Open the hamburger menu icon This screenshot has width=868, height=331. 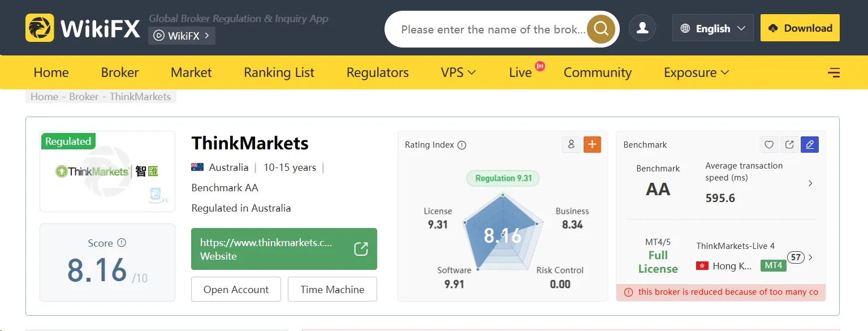click(834, 72)
